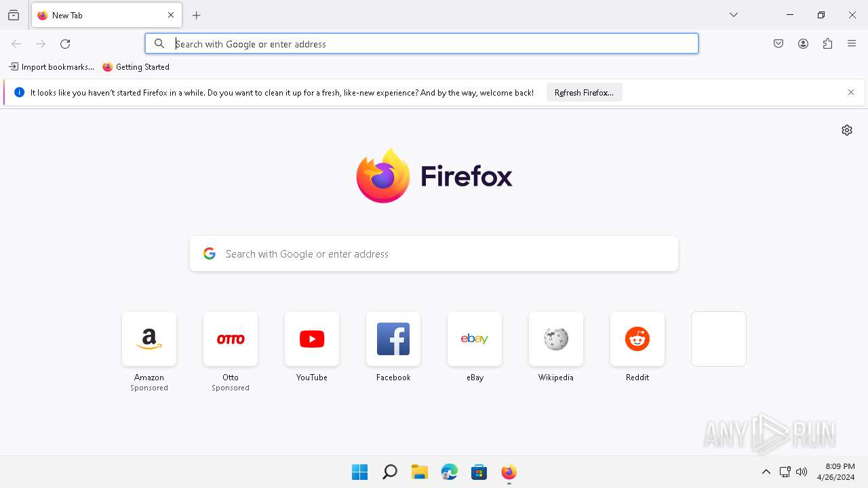The image size is (868, 488).
Task: Open new tab personalize gear icon
Action: (847, 130)
